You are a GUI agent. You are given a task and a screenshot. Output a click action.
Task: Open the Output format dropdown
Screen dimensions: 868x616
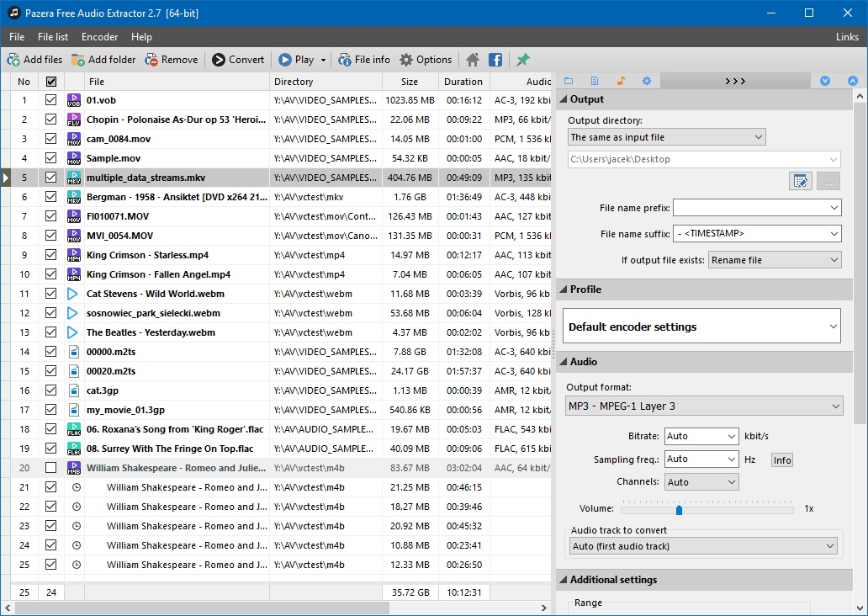pyautogui.click(x=702, y=406)
